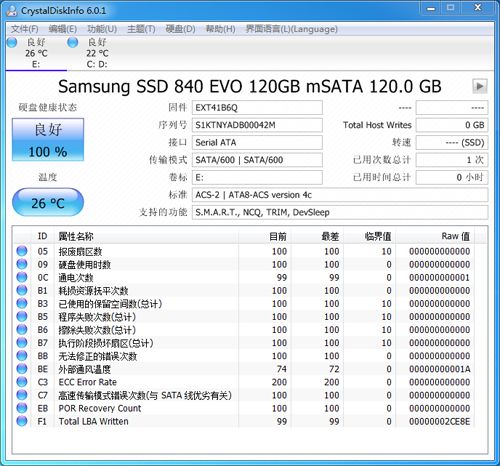Click the status icon for row B6
Screen dimensions: 500x466
22,329
